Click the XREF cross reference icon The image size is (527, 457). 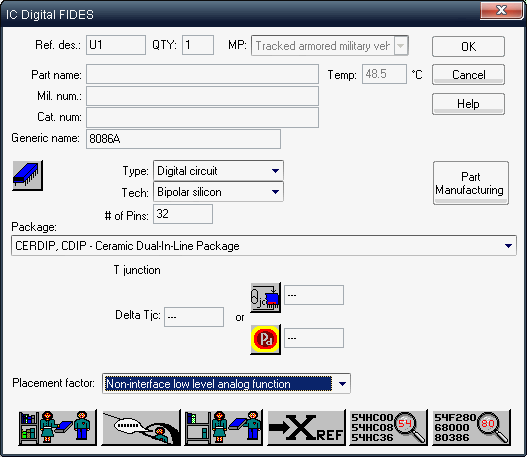[x=306, y=427]
